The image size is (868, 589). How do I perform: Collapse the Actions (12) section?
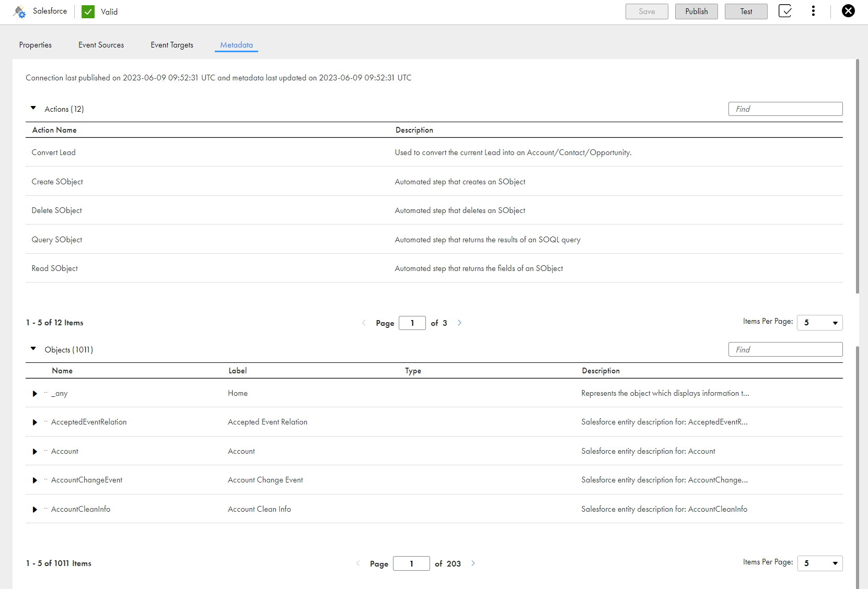[x=33, y=108]
